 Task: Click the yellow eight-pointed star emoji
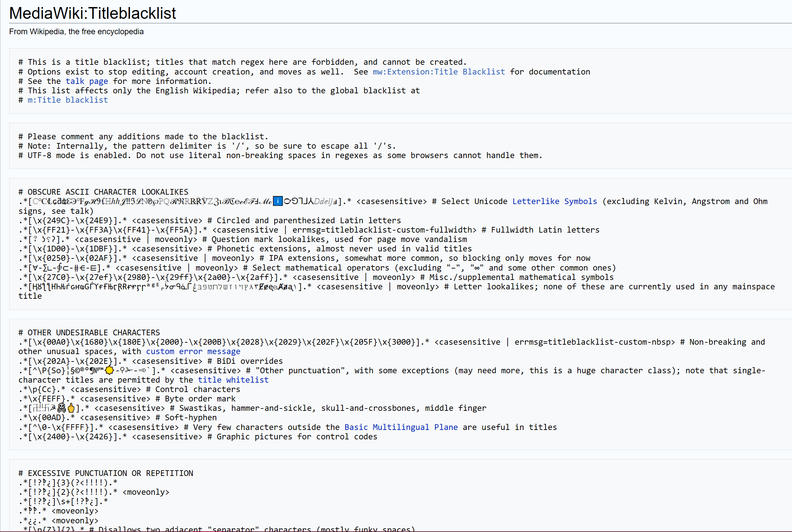pos(109,370)
